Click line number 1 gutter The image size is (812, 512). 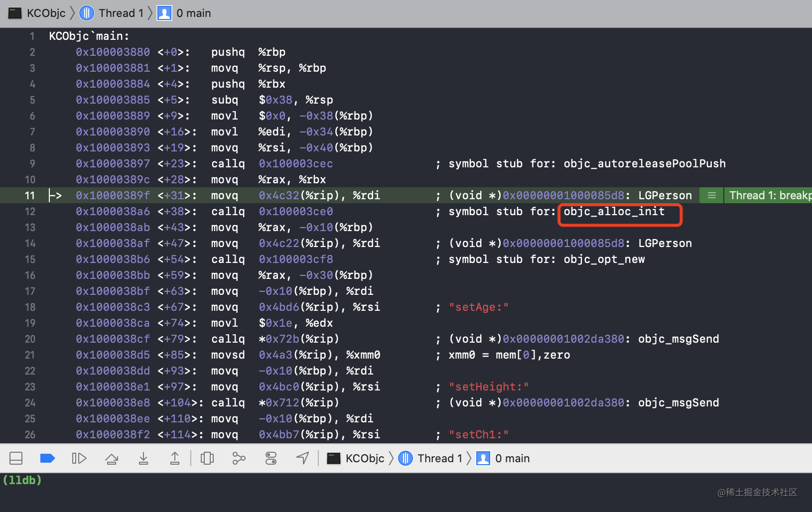pos(32,36)
